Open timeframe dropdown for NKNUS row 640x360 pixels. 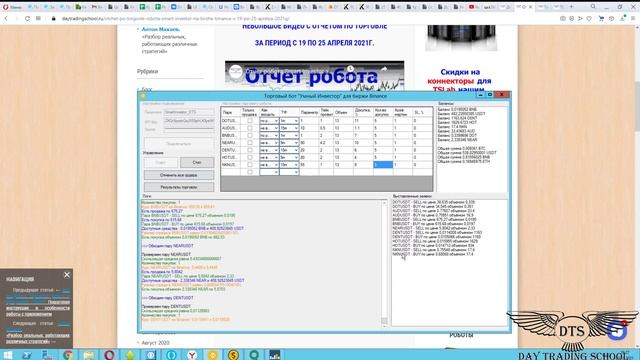(x=296, y=165)
